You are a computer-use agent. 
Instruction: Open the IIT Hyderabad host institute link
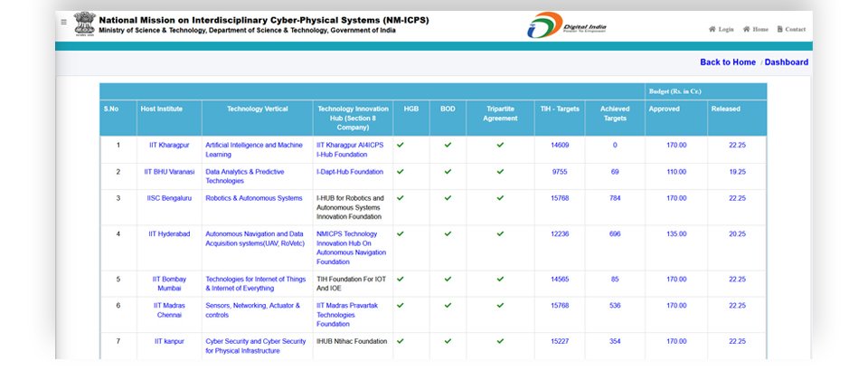[x=169, y=233]
